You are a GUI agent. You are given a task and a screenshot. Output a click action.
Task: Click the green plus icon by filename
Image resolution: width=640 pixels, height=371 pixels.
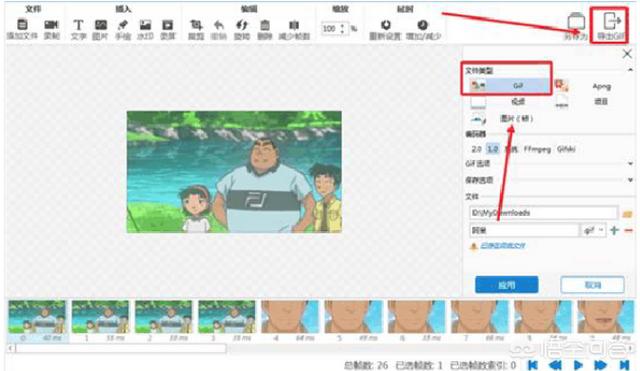(x=614, y=231)
